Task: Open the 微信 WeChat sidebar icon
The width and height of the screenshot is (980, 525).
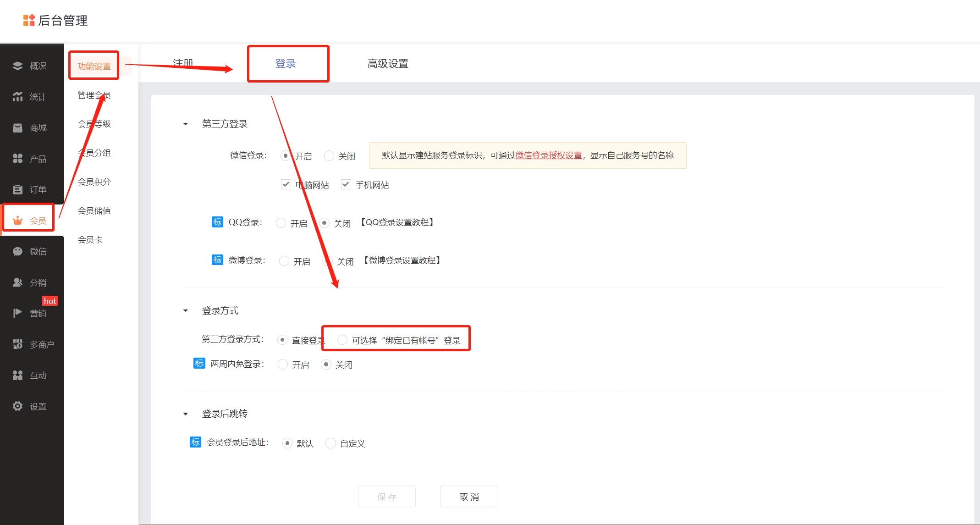Action: (17, 251)
